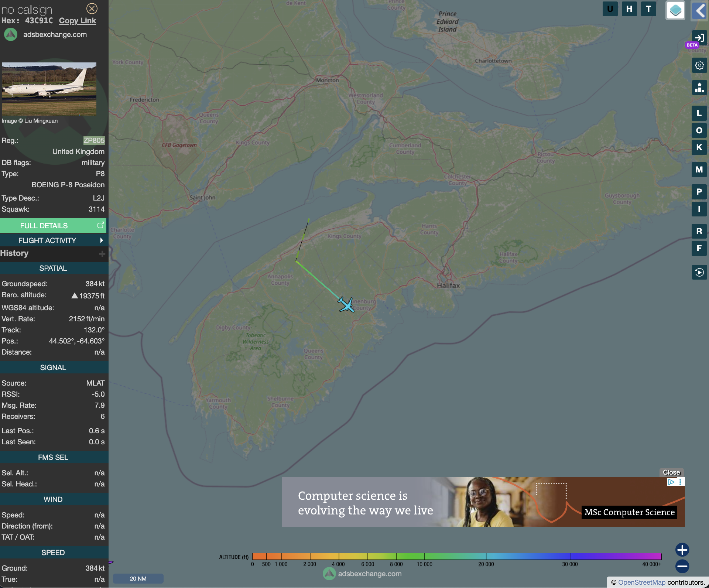Click Copy Link for hex 43C91C
Viewport: 709px width, 588px height.
(78, 21)
